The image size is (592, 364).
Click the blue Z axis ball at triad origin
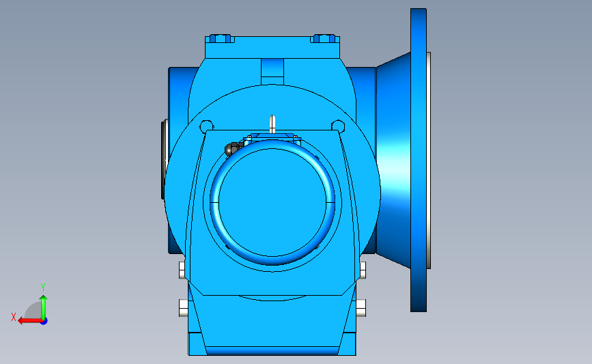44,322
